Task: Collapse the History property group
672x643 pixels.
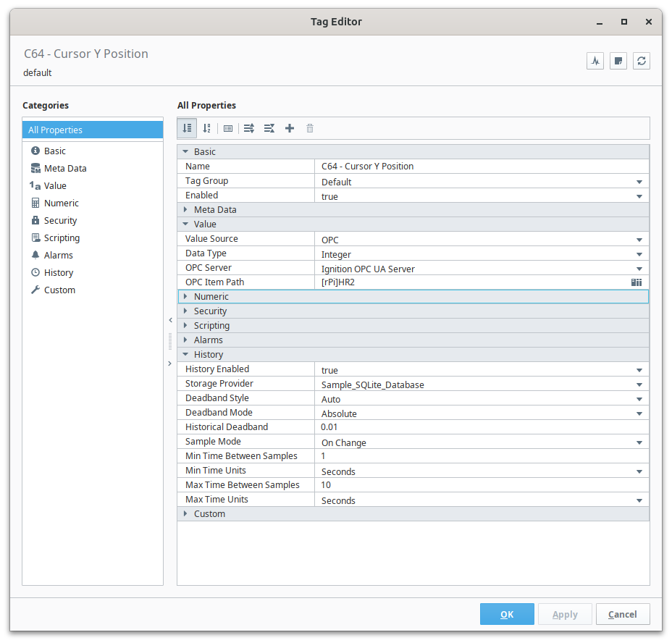Action: 186,354
